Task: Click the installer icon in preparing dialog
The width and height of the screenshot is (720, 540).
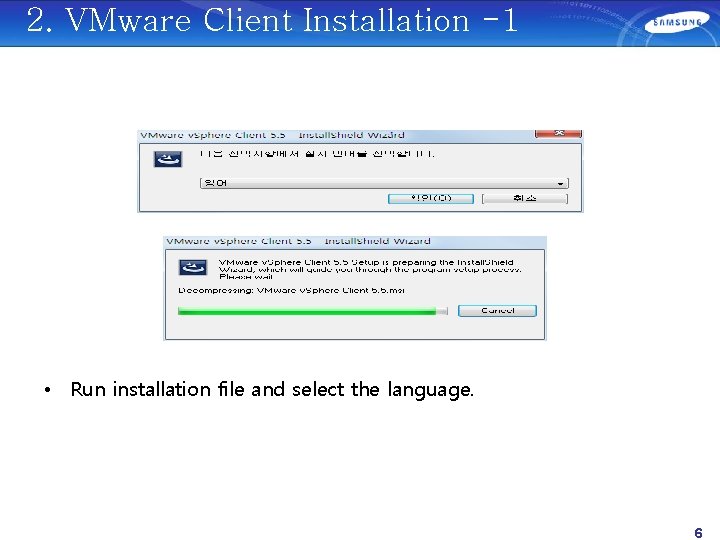Action: pyautogui.click(x=193, y=267)
